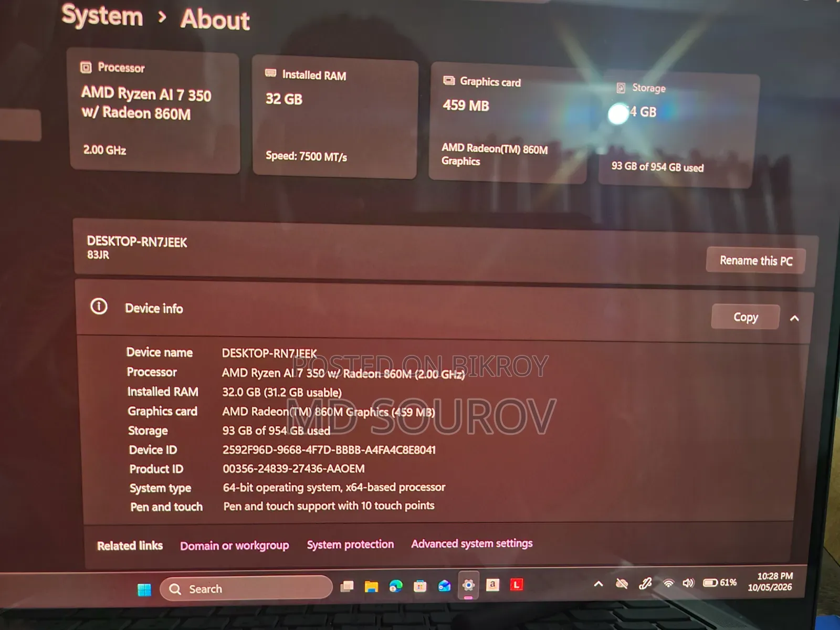The height and width of the screenshot is (630, 840).
Task: Click the pen tray icon
Action: coord(645,583)
